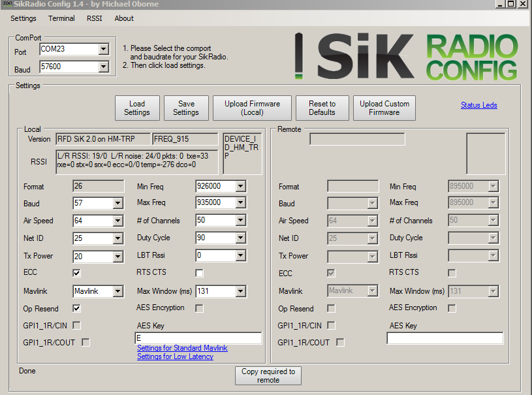Enable the Local GPI1_1R/COUT checkbox
This screenshot has height=395, width=532.
[86, 342]
